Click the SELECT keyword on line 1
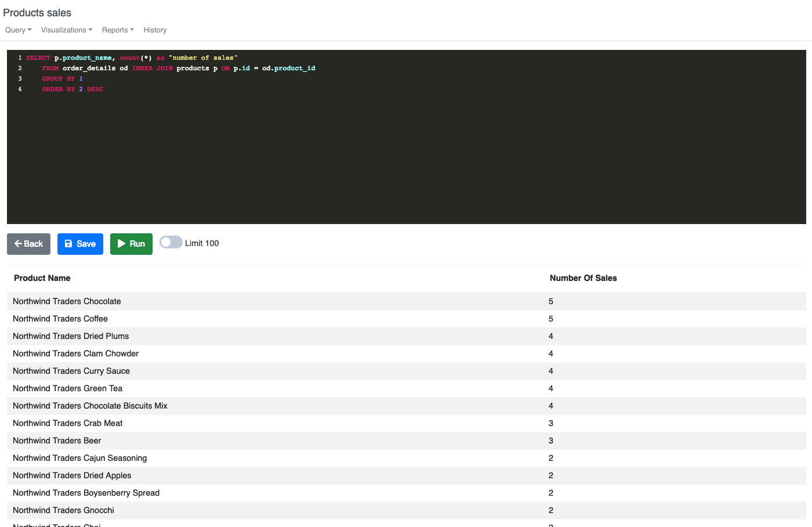The image size is (812, 527). click(x=38, y=58)
